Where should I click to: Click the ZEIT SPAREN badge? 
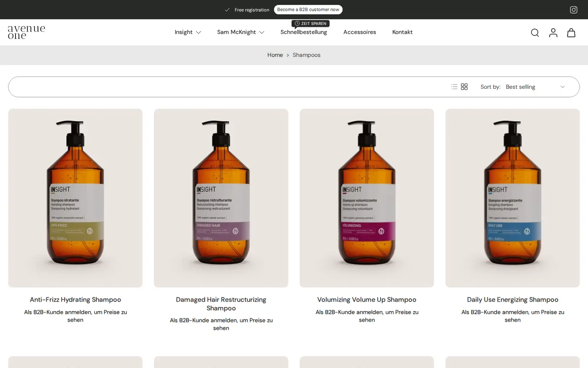pyautogui.click(x=310, y=24)
